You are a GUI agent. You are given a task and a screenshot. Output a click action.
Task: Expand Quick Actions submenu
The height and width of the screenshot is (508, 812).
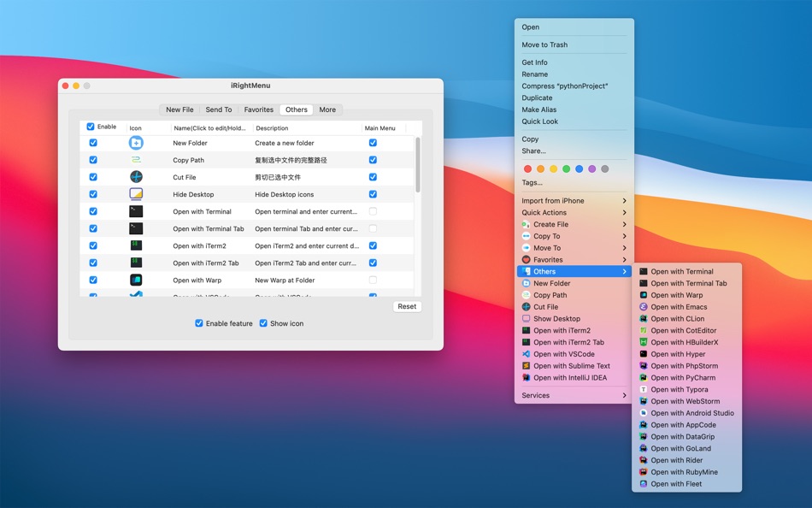coord(574,213)
